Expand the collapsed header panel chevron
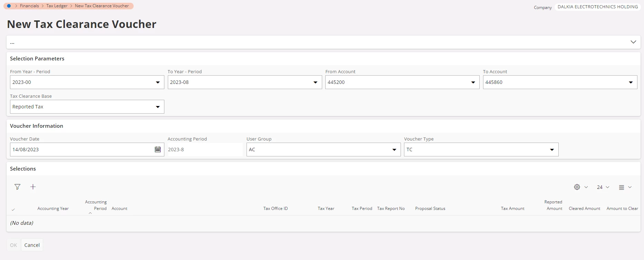 633,42
